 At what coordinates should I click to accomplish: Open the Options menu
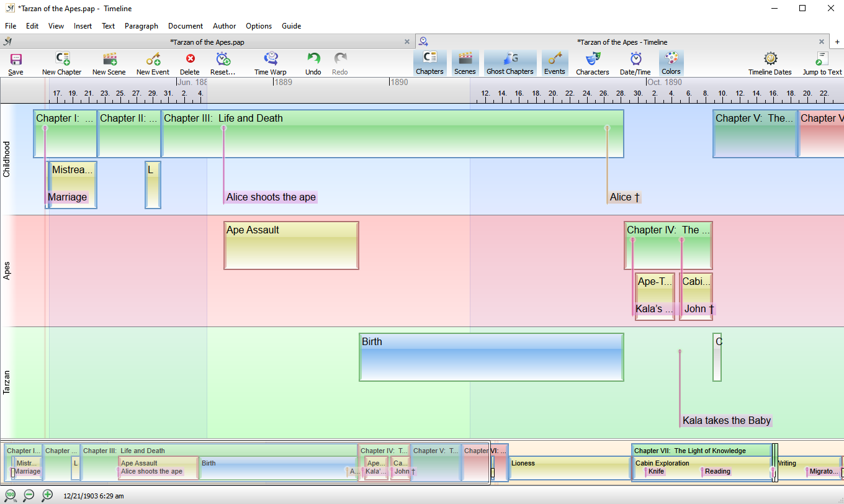click(259, 26)
